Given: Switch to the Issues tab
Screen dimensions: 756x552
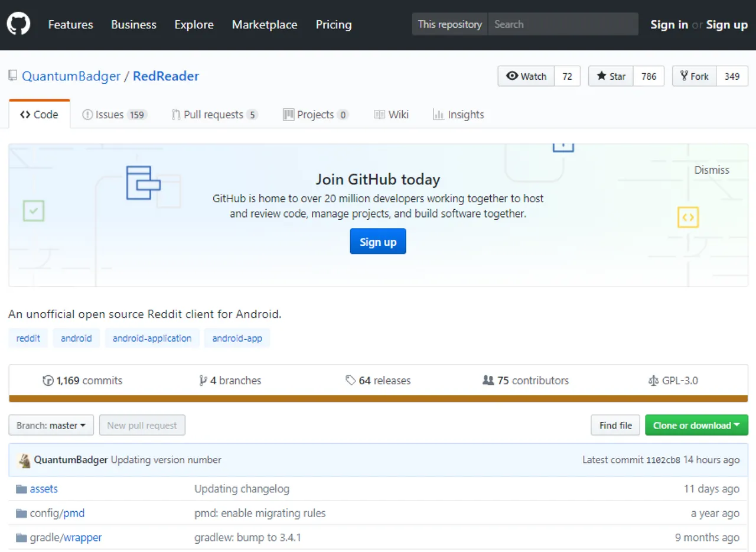Looking at the screenshot, I should click(115, 115).
